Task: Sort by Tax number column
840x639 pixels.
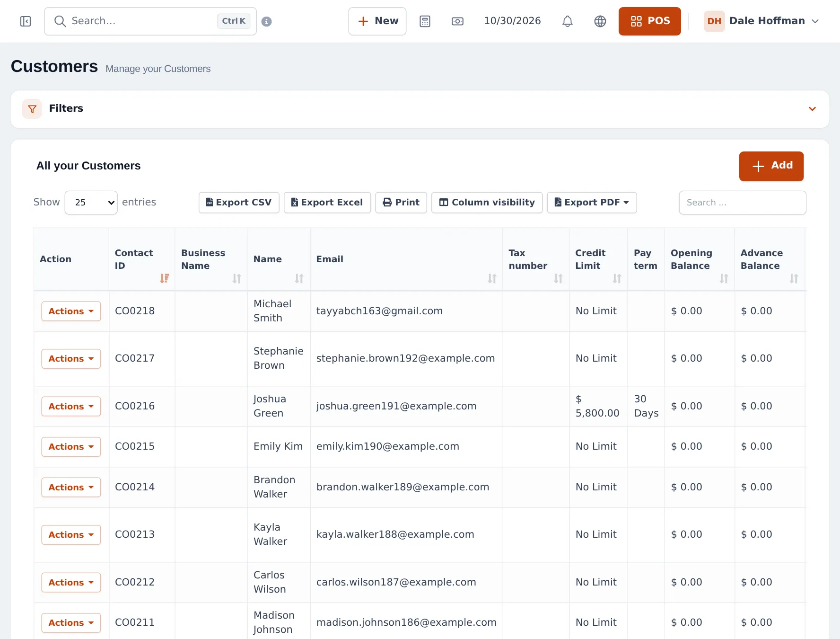Action: tap(558, 278)
